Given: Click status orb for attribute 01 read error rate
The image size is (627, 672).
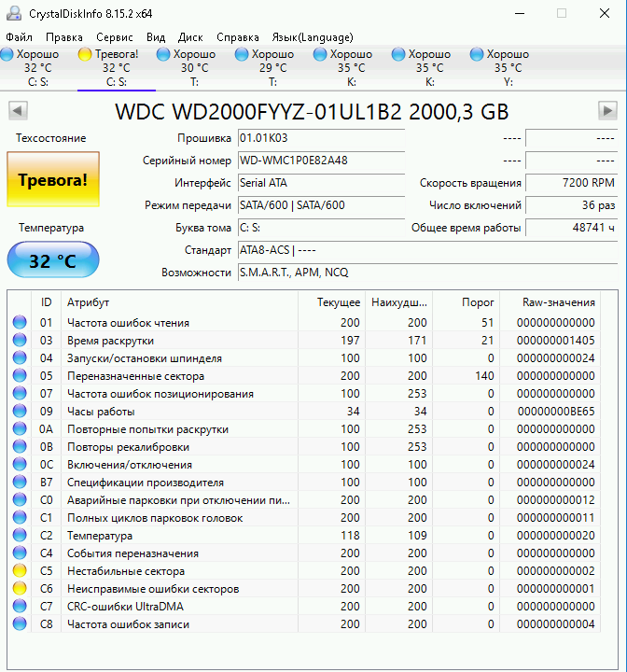Looking at the screenshot, I should click(x=20, y=322).
